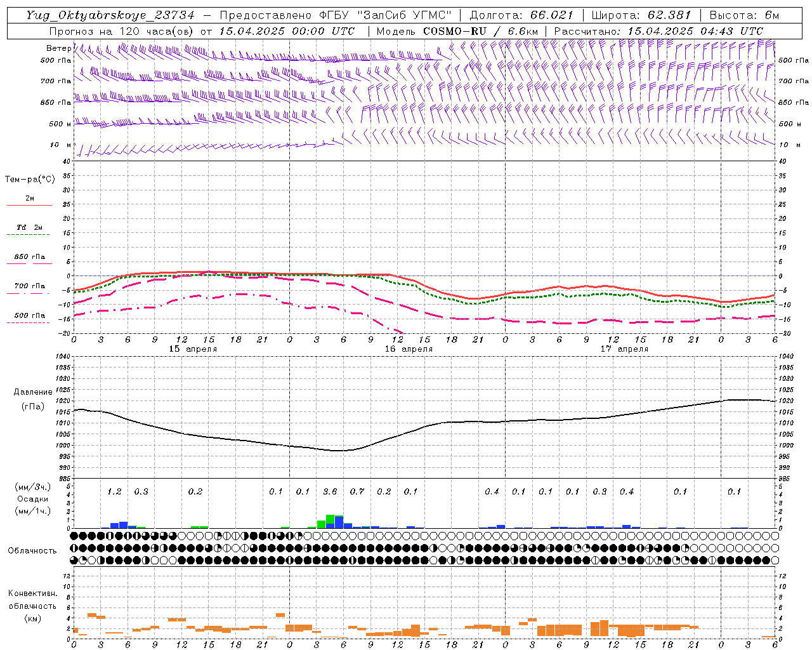This screenshot has width=812, height=650.
Task: Click the 15 апреля date label
Action: [193, 349]
